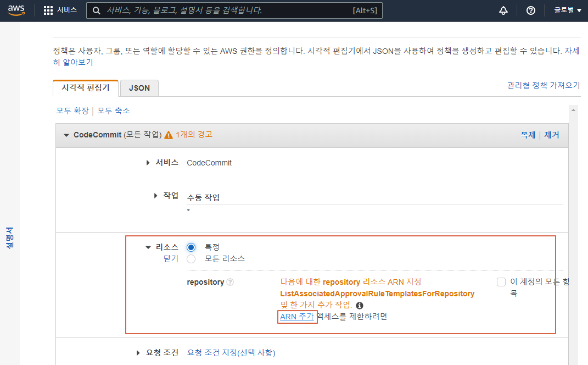Image resolution: width=588 pixels, height=365 pixels.
Task: Select the 특정 radio button
Action: (191, 247)
